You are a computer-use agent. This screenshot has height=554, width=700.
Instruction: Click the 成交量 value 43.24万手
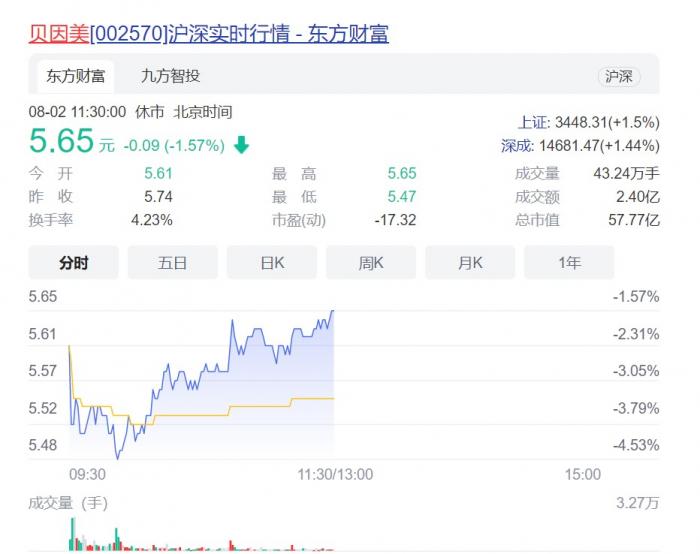point(626,173)
